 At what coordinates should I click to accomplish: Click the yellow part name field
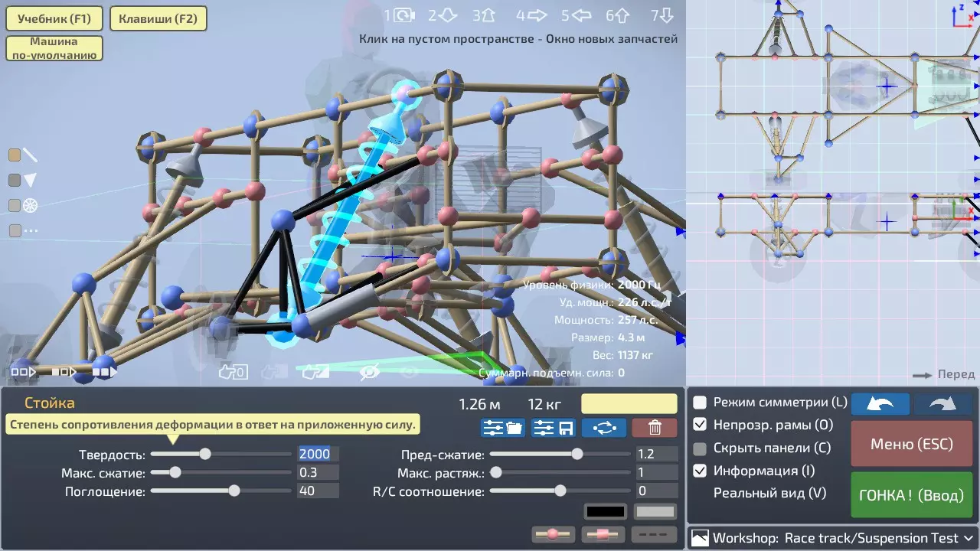(629, 403)
